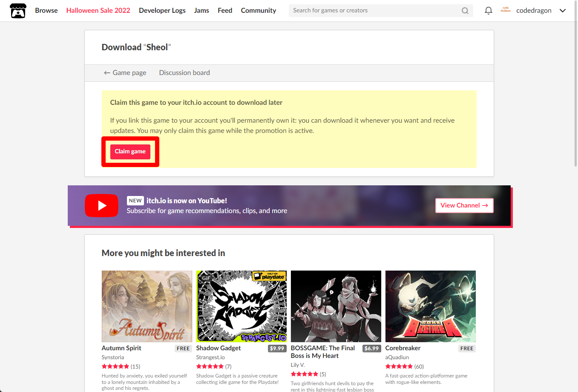This screenshot has height=392, width=578.
Task: Click the Claim game button
Action: pos(130,152)
